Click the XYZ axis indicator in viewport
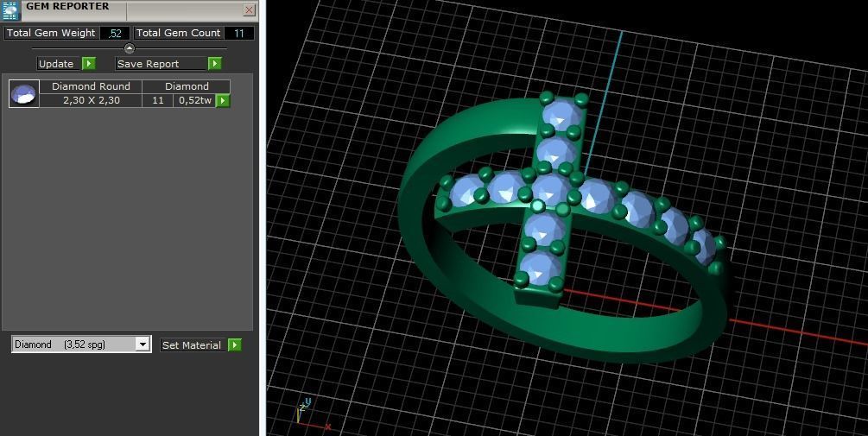The width and height of the screenshot is (868, 436). point(313,414)
